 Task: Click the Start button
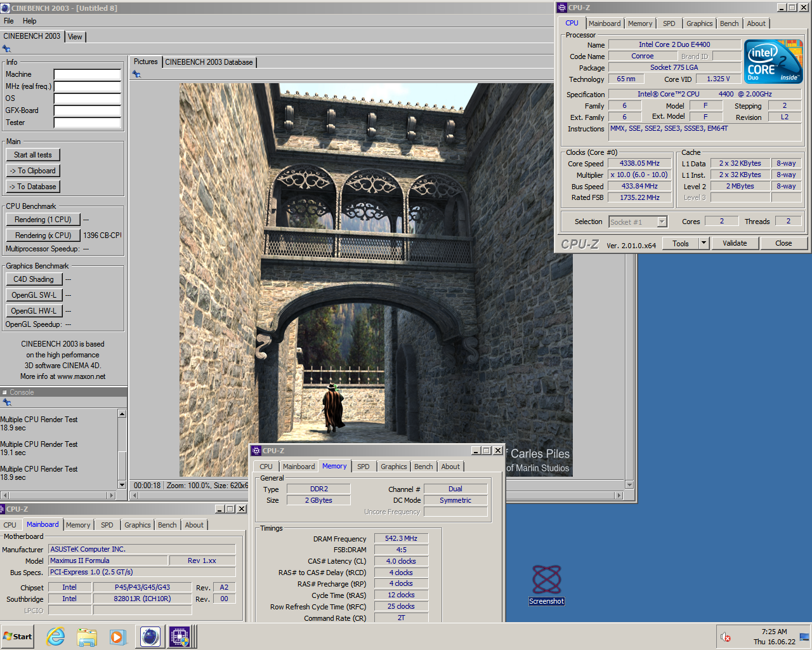pos(18,637)
